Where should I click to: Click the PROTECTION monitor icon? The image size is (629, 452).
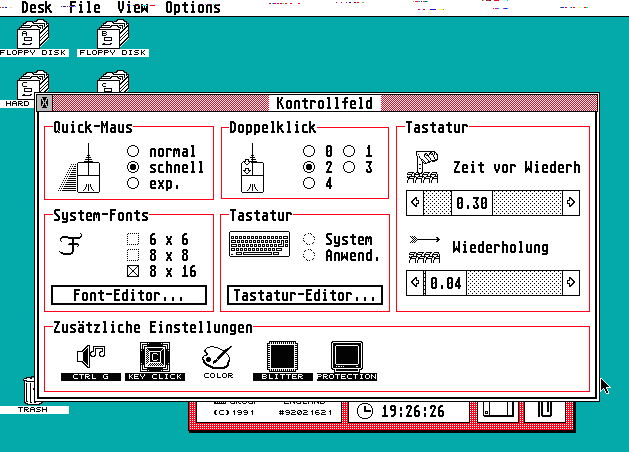coord(347,357)
